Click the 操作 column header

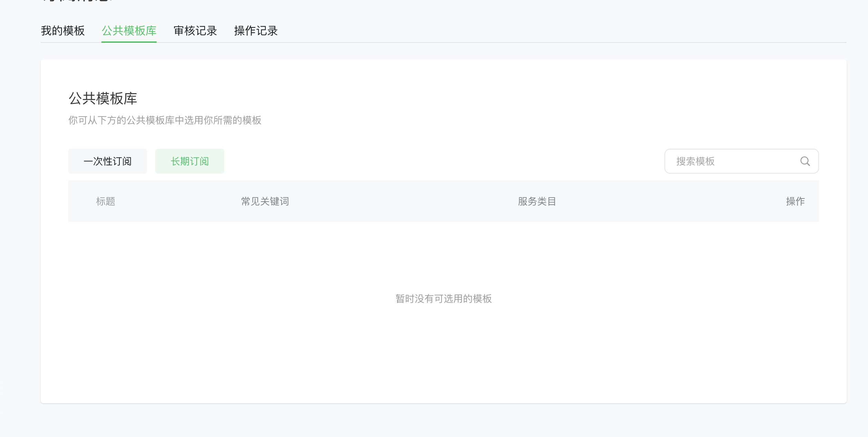tap(795, 201)
